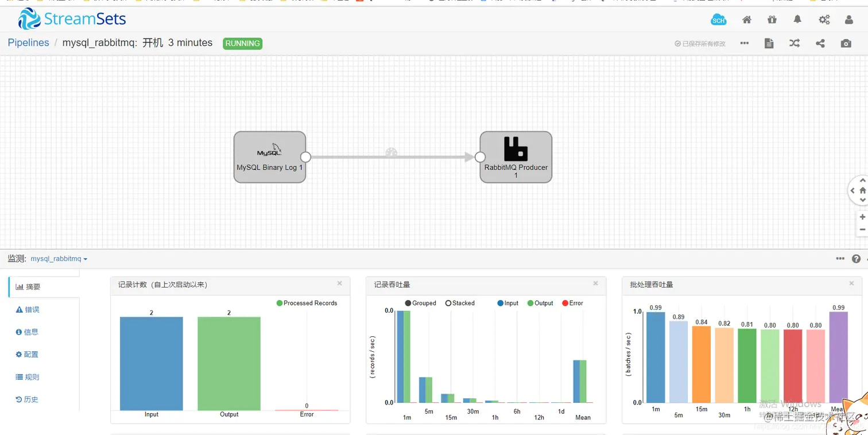868x435 pixels.
Task: Click the 记录计数 panel title
Action: tap(162, 285)
